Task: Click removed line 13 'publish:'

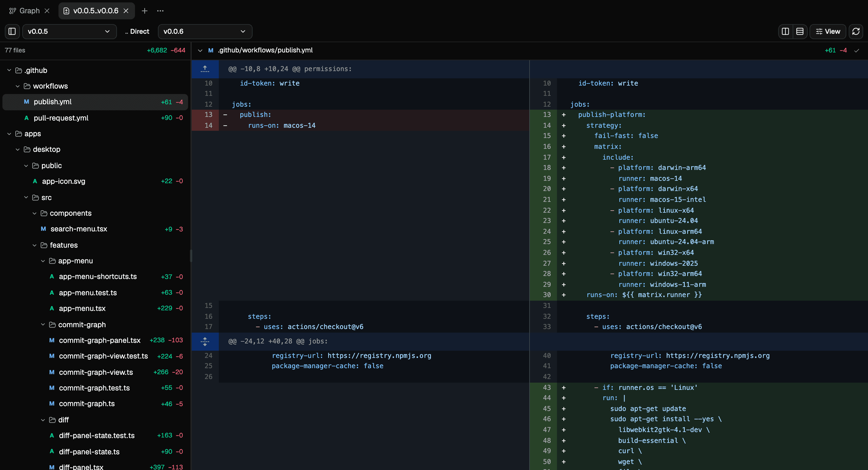Action: click(360, 115)
